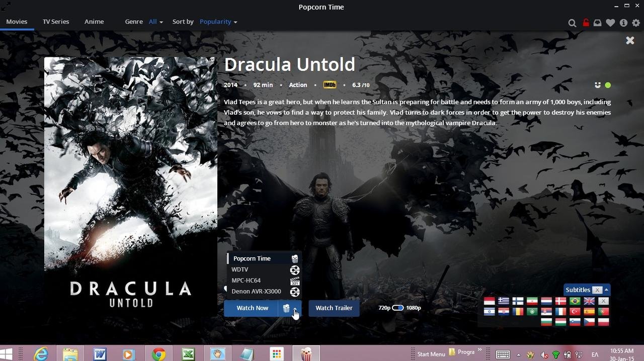Select Spanish flag subtitle
This screenshot has width=644, height=361.
coord(589,312)
